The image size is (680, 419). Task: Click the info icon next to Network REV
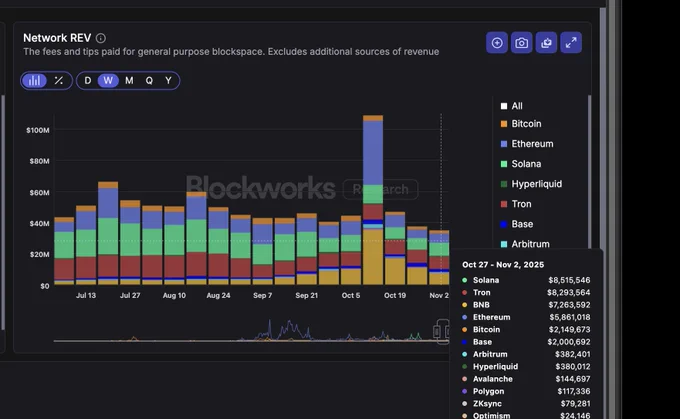(101, 38)
